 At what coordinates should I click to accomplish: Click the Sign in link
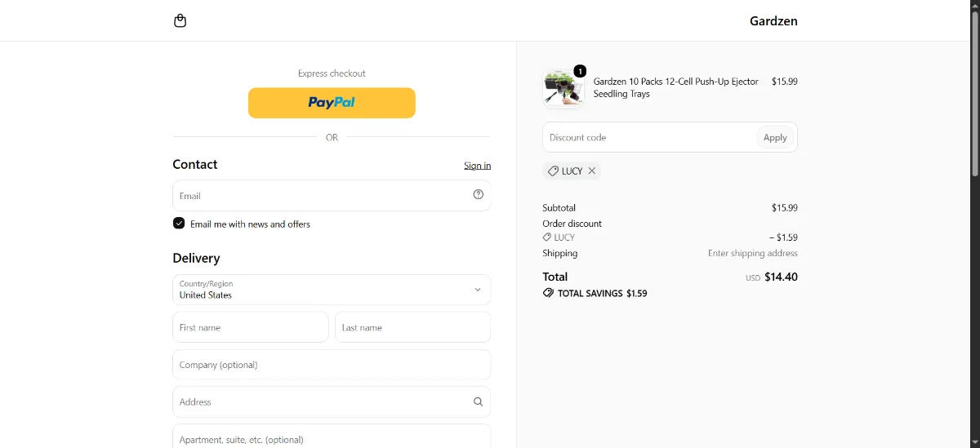(478, 166)
